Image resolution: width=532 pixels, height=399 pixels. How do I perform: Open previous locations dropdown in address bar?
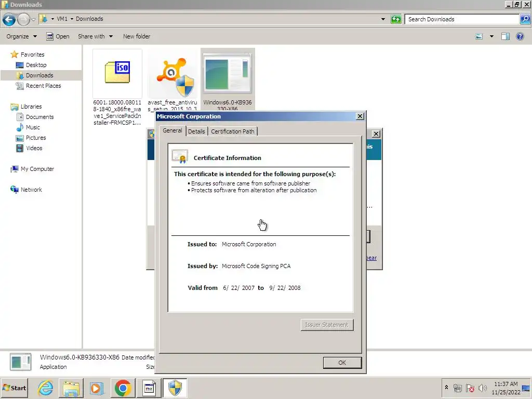point(383,19)
